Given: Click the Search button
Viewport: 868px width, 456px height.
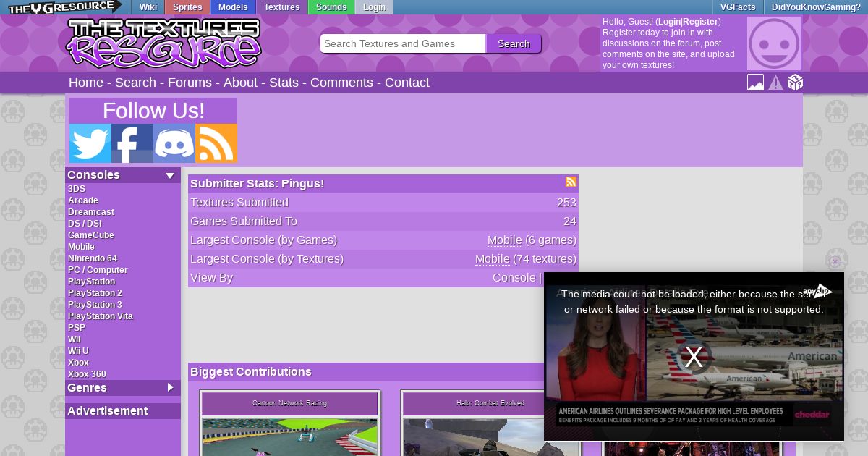Looking at the screenshot, I should 514,43.
